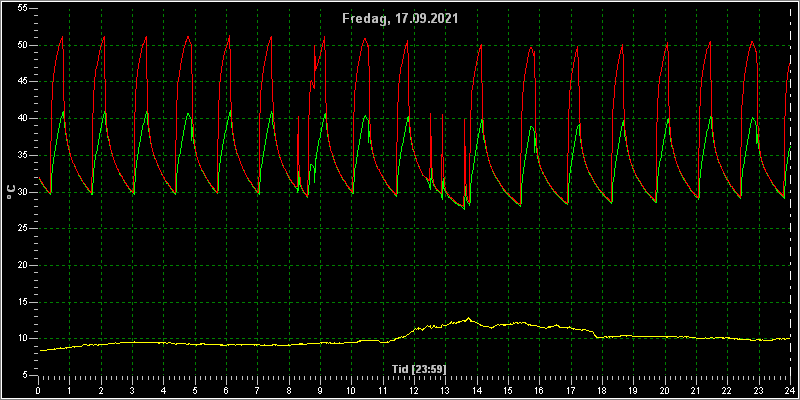Click hour 0 on the time axis

coord(38,390)
